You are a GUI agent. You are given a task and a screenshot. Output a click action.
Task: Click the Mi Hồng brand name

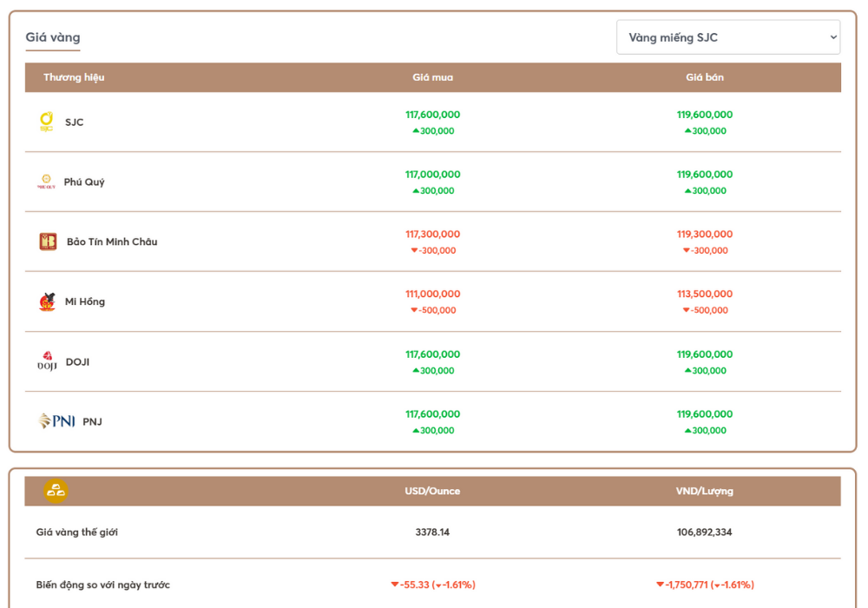click(85, 301)
